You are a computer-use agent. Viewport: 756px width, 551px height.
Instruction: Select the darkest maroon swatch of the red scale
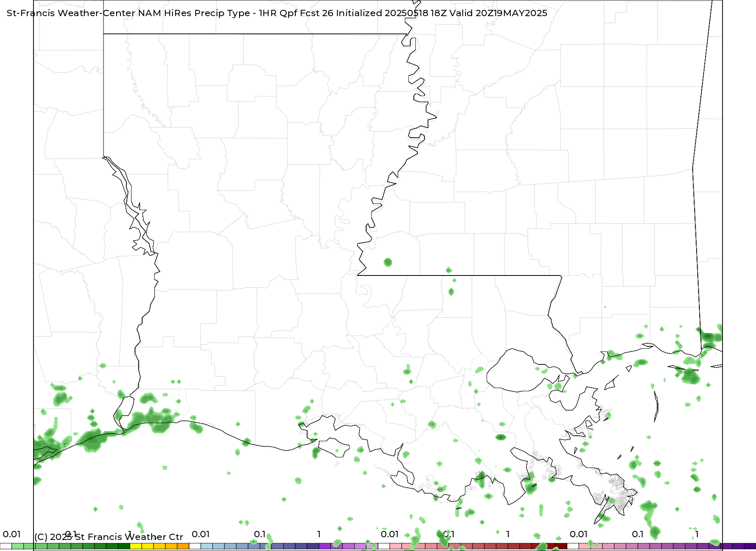point(561,546)
